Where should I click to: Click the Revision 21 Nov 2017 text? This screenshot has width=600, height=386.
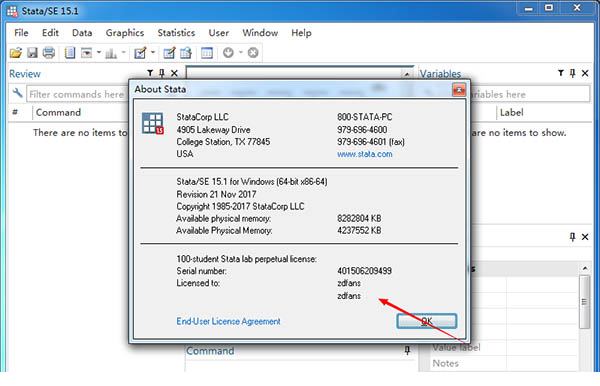(216, 194)
